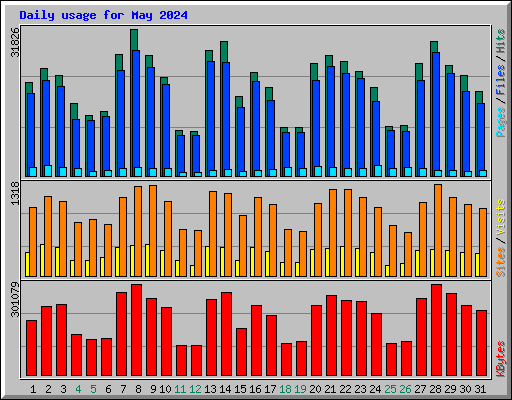The height and width of the screenshot is (400, 512).
Task: Click the 'KBytes' legend label
Action: 501,359
